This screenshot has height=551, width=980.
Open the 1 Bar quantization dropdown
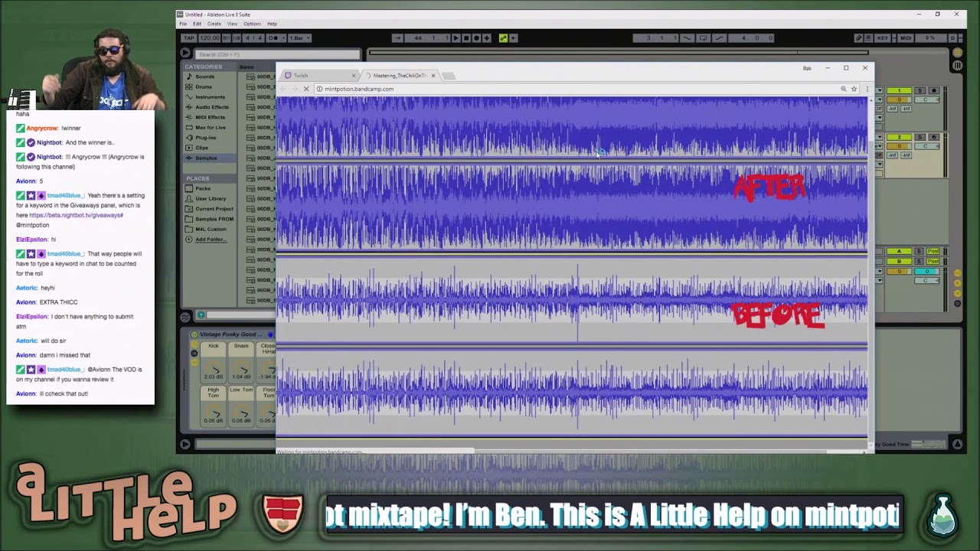tap(299, 38)
